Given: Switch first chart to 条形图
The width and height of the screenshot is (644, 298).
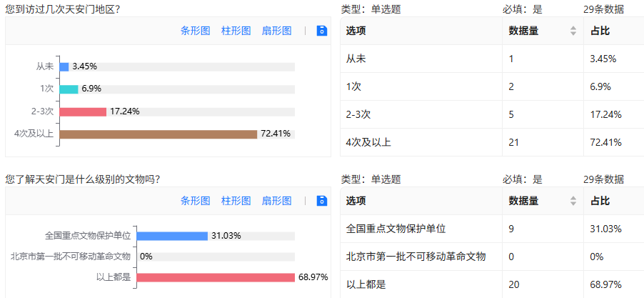Looking at the screenshot, I should 195,31.
